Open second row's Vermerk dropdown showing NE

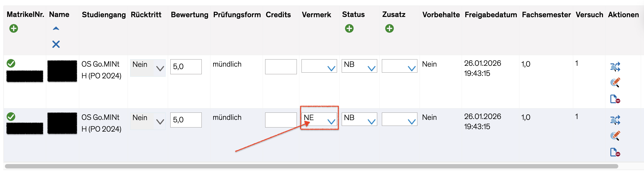[x=319, y=119]
